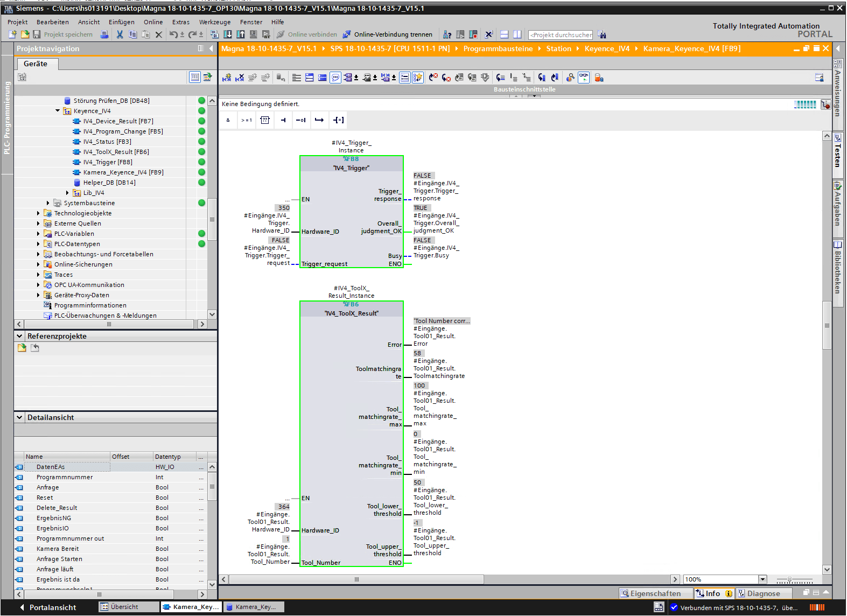Click the undo arrow icon

click(173, 34)
